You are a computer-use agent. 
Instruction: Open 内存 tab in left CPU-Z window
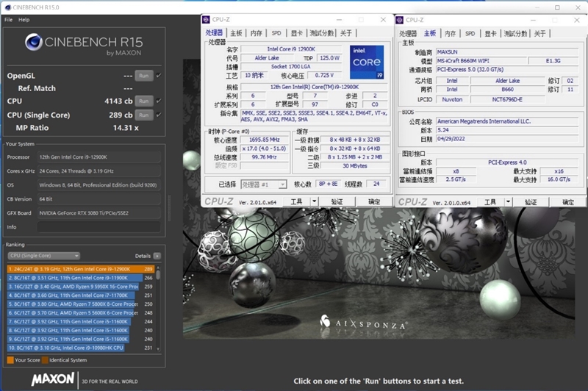(256, 33)
